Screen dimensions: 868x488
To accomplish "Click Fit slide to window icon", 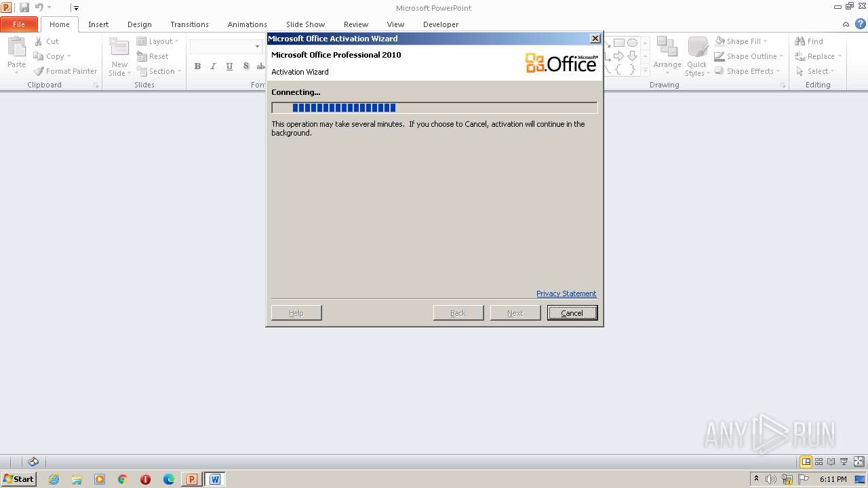I will [860, 462].
